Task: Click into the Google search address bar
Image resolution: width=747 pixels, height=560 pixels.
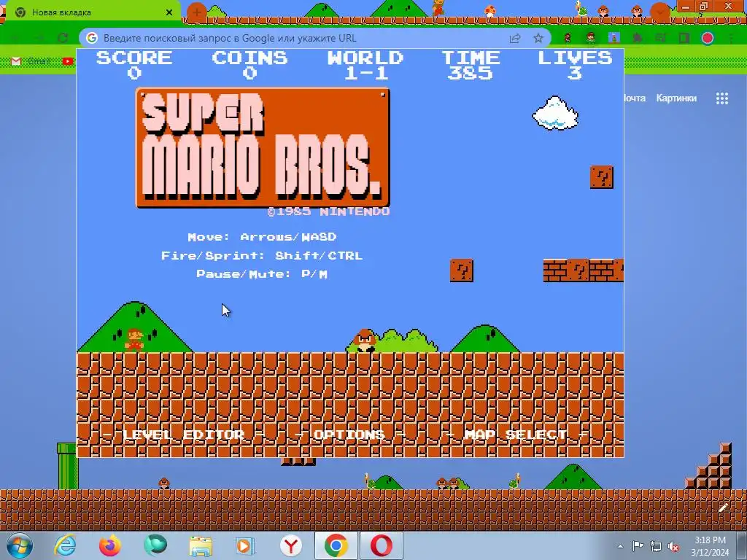Action: [305, 38]
